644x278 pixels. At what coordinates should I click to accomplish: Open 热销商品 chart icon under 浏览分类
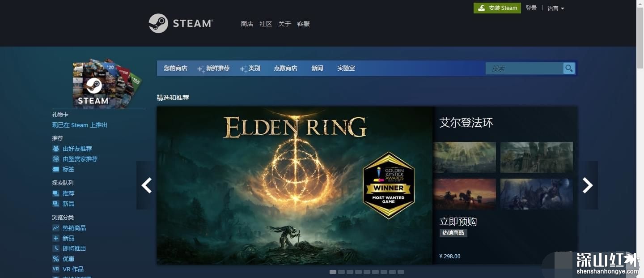click(56, 228)
